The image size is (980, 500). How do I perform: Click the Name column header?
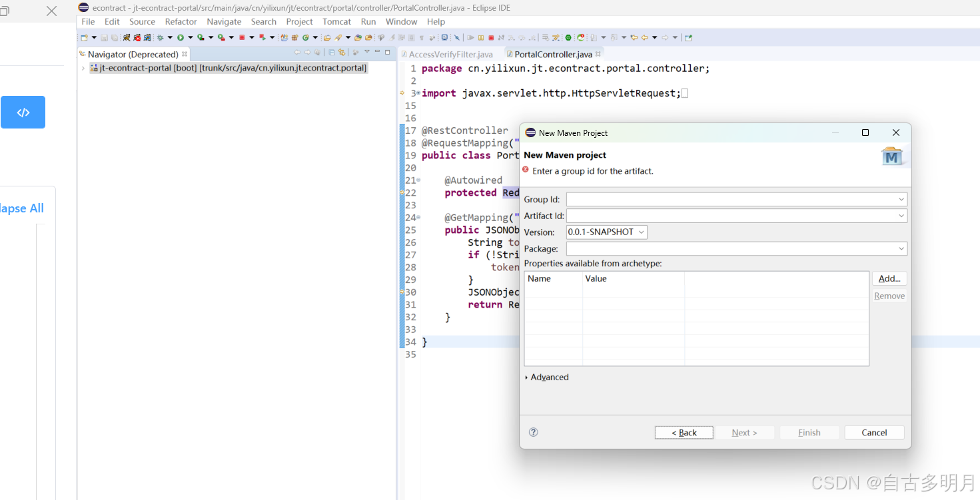pos(553,279)
